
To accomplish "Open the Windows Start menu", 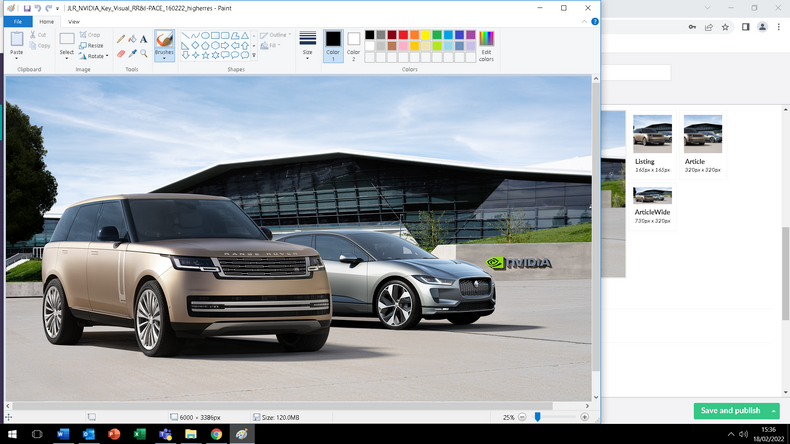I will pos(12,434).
